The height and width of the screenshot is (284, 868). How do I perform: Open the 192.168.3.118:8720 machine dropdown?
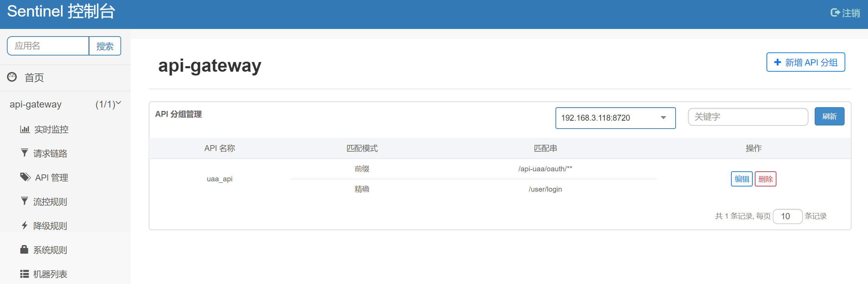615,118
